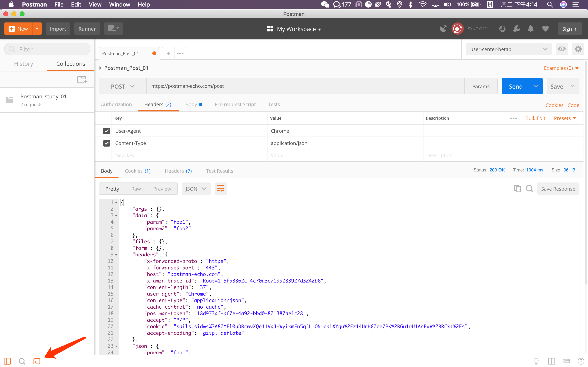This screenshot has height=367, width=588.
Task: Switch response view to Raw
Action: (x=136, y=189)
